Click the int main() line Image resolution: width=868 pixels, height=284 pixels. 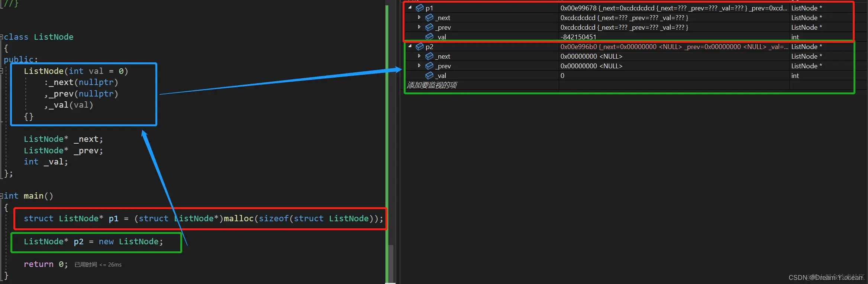[x=29, y=196]
